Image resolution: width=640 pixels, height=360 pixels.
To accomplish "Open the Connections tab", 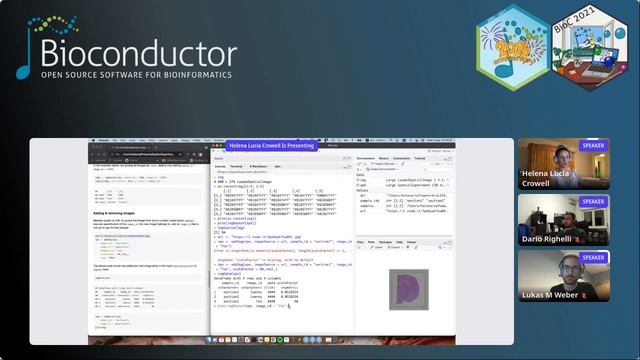I will pos(401,158).
